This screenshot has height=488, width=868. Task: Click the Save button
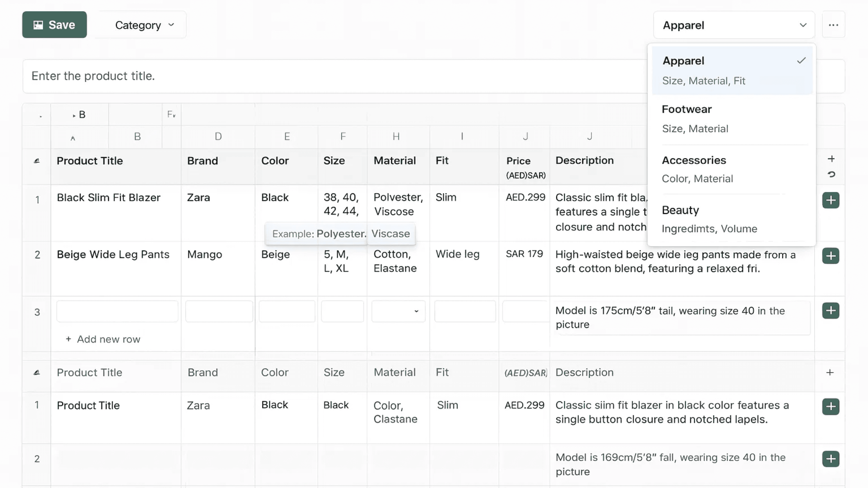(x=54, y=25)
